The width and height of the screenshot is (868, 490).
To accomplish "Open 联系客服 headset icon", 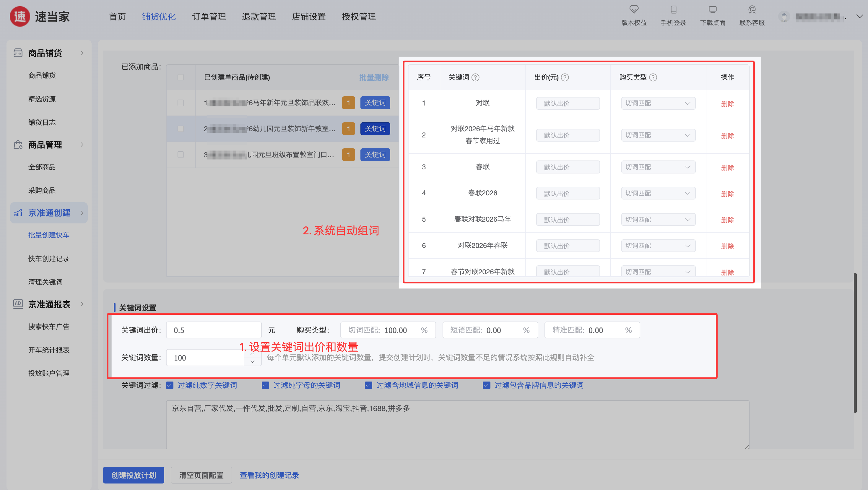I will tap(752, 9).
